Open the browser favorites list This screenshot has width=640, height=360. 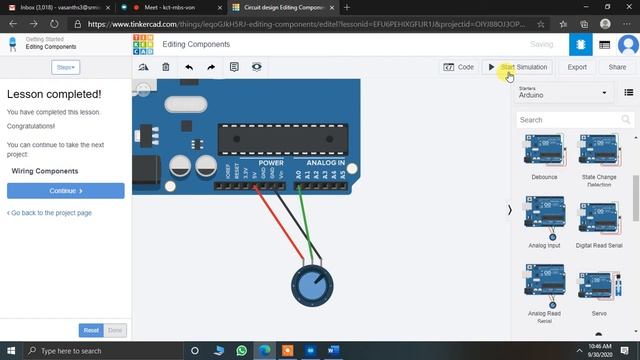[x=563, y=24]
